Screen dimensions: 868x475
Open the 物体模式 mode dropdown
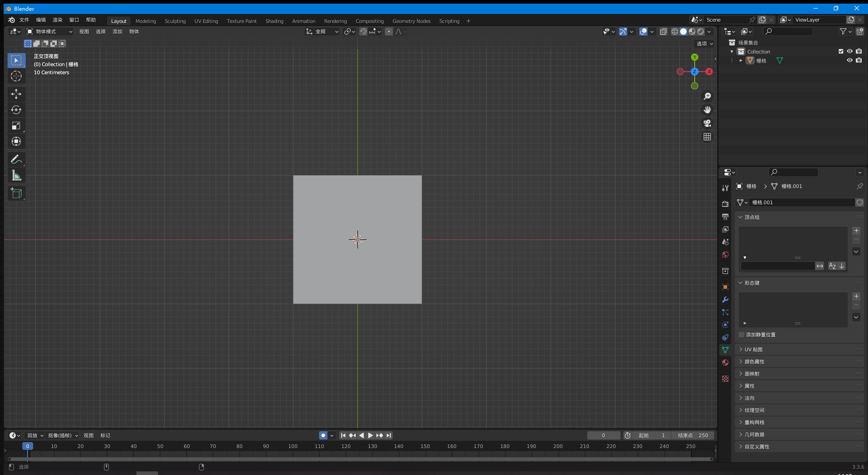point(49,31)
